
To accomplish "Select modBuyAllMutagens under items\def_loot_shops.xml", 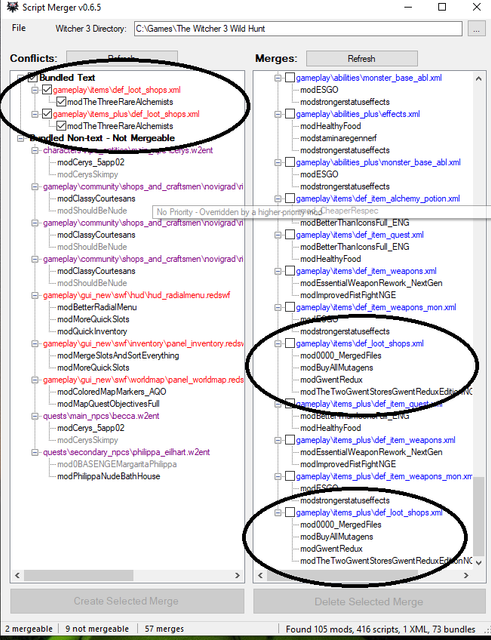I will pyautogui.click(x=337, y=367).
